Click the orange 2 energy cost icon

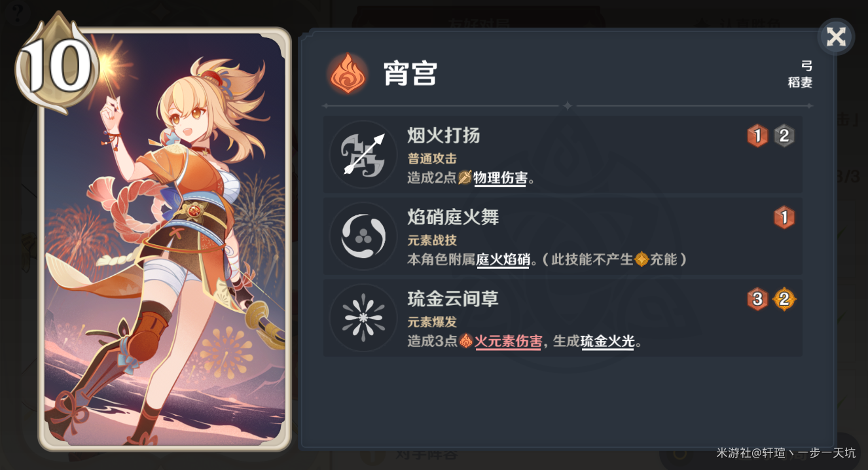click(784, 299)
